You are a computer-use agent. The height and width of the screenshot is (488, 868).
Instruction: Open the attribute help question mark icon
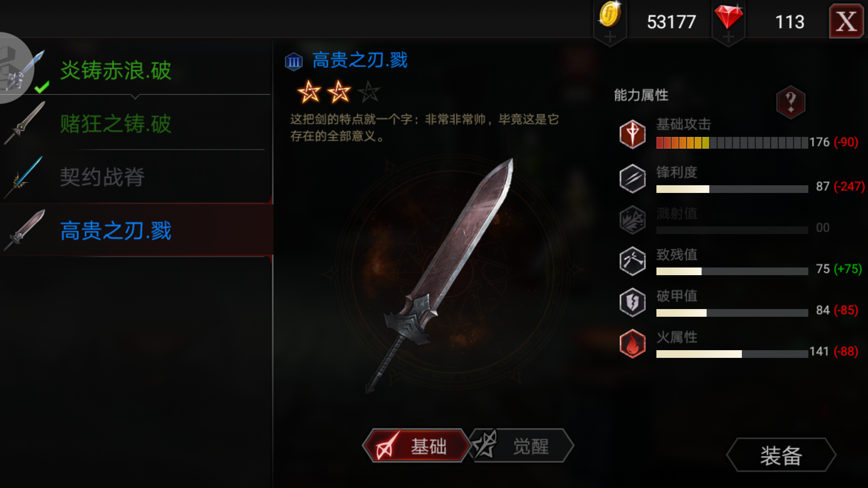point(790,102)
